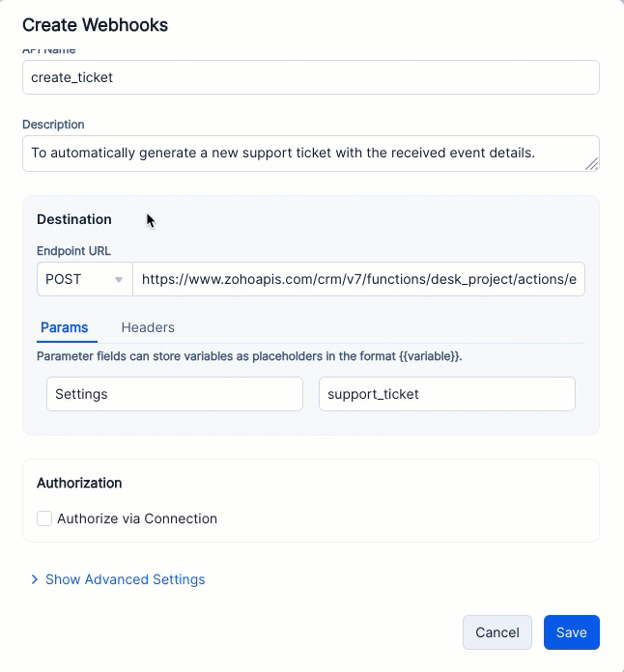Save the webhook
This screenshot has height=672, width=624.
571,632
